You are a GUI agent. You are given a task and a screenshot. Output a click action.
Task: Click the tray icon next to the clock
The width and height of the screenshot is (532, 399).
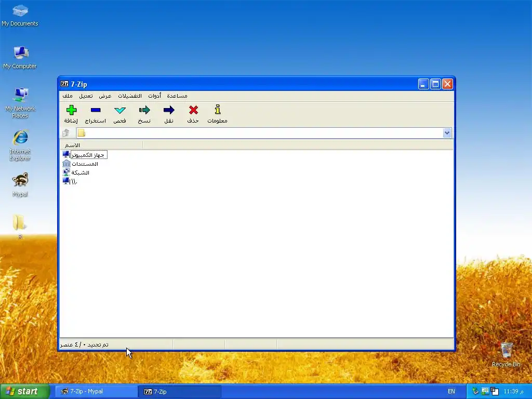coord(495,391)
